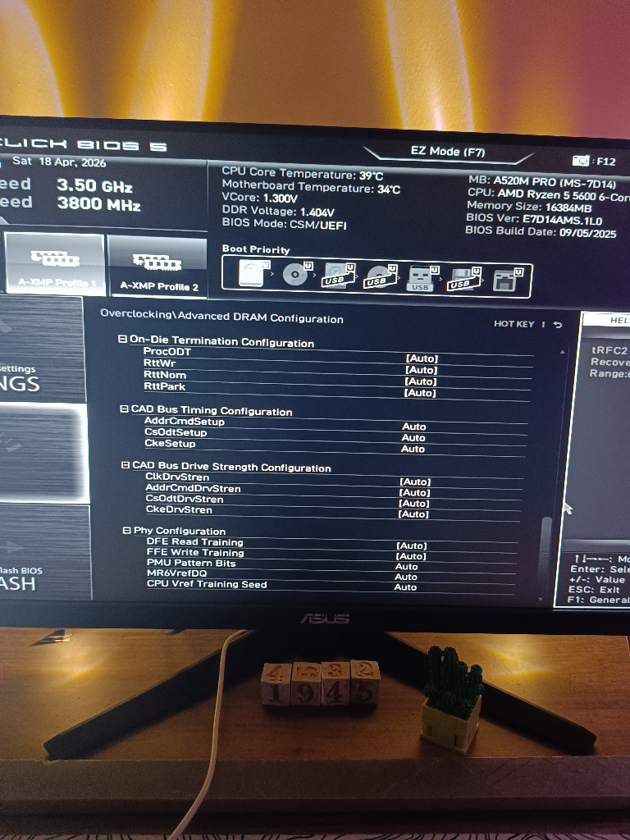The image size is (630, 840).
Task: Click the CsOdtSetup Auto value field
Action: [x=413, y=438]
